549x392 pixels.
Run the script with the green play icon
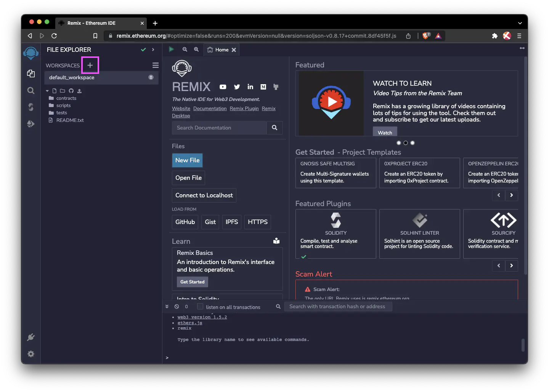click(172, 49)
